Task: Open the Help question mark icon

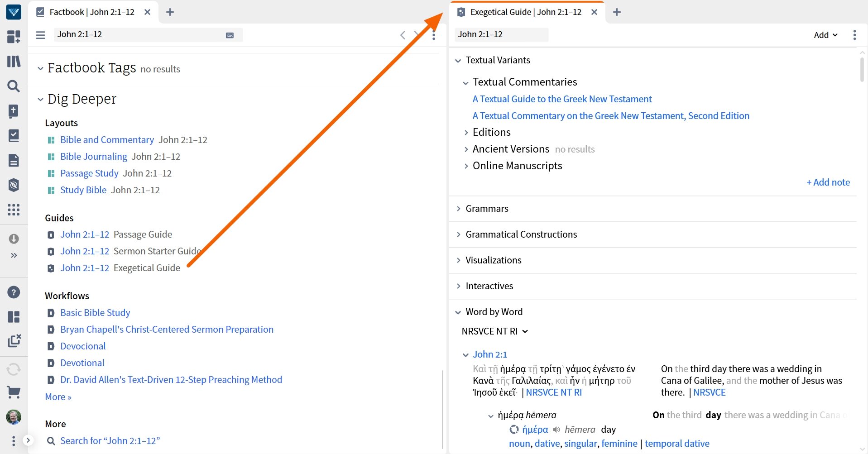Action: (x=14, y=292)
